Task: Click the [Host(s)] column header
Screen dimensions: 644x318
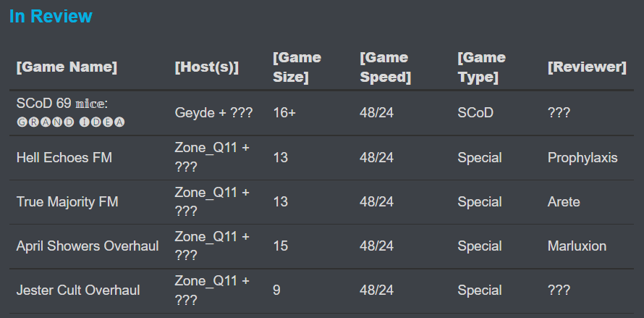Action: pos(207,67)
